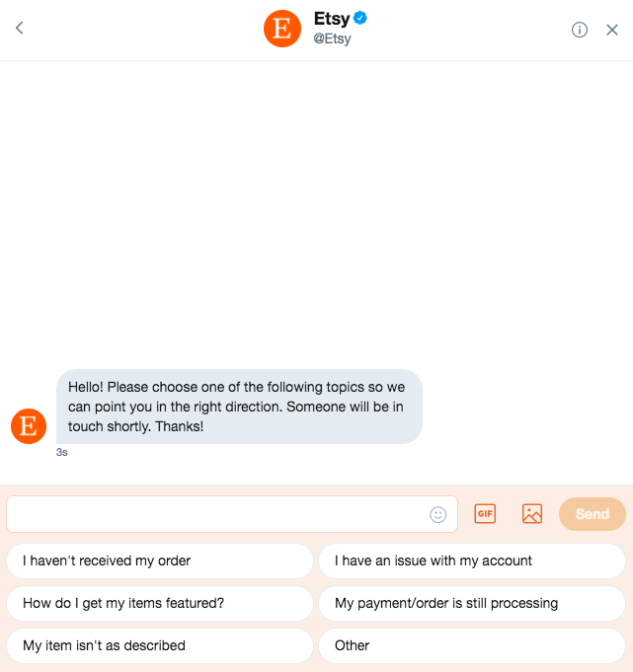Open conversation info icon
Screen dimensions: 633x672
(x=579, y=30)
